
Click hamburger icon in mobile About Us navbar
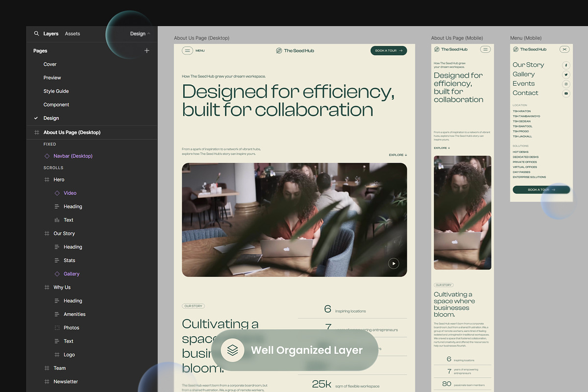coord(486,49)
